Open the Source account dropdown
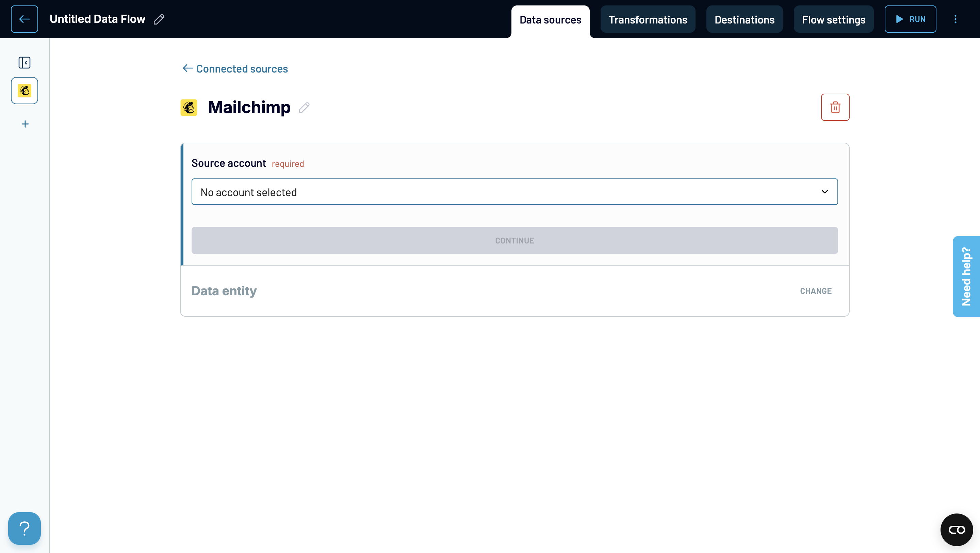This screenshot has width=980, height=553. click(x=514, y=192)
